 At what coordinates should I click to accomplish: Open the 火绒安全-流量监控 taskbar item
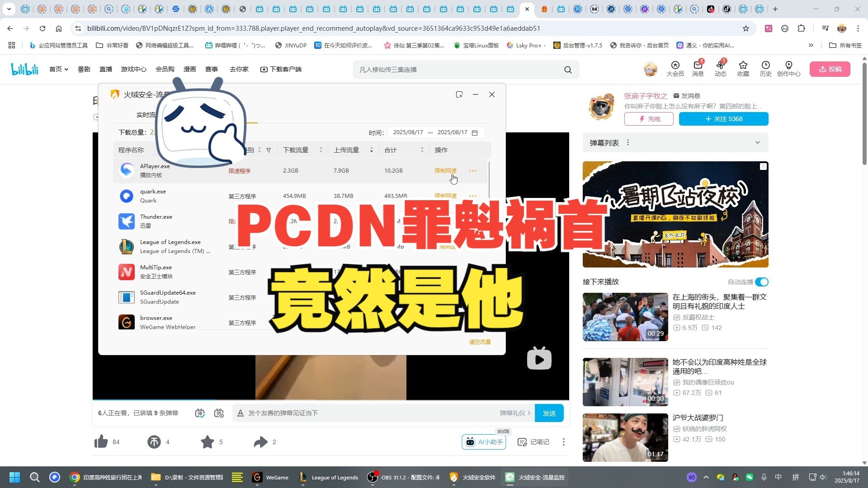(536, 477)
